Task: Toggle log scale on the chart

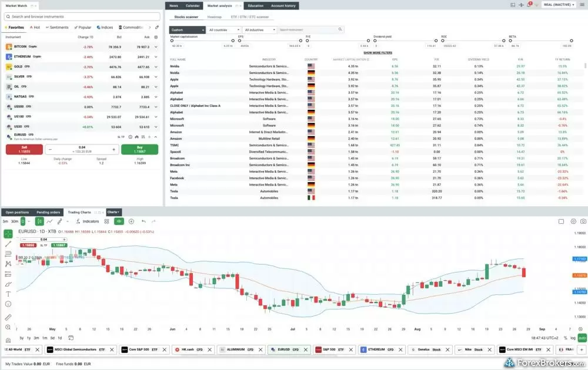Action: tap(573, 338)
